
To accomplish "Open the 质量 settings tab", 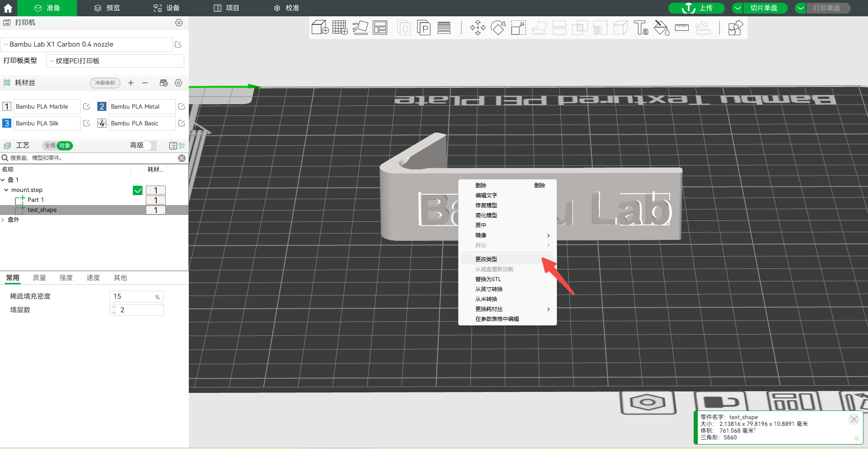I will click(x=39, y=278).
